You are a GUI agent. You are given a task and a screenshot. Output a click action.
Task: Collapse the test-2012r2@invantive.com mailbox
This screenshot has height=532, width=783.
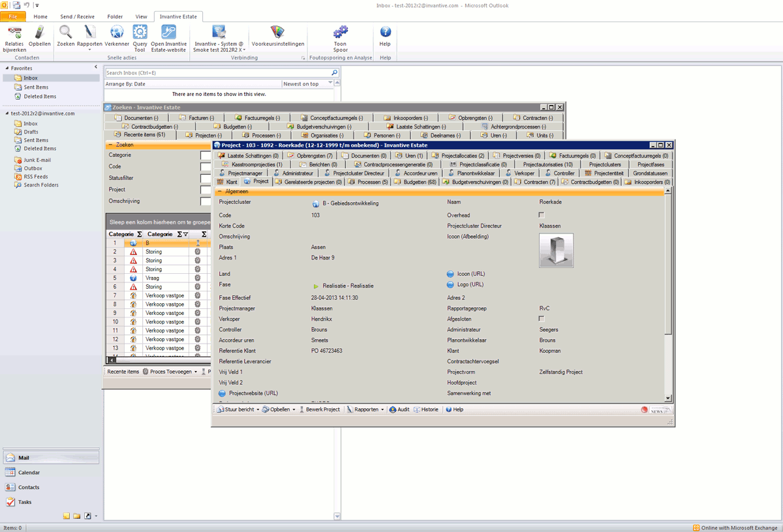(x=7, y=113)
